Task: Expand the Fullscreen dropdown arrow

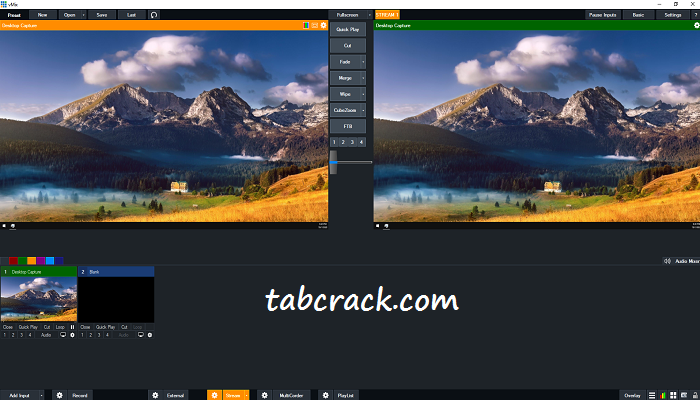Action: tap(370, 15)
